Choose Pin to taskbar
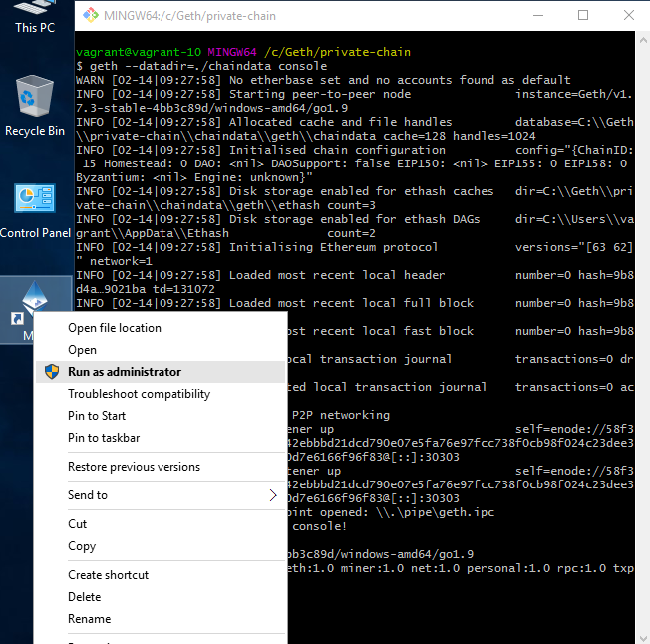The width and height of the screenshot is (650, 644). [x=161, y=438]
